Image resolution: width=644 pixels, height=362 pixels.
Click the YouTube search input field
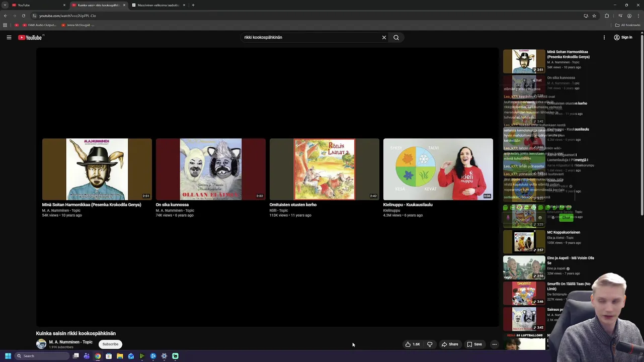coord(309,37)
